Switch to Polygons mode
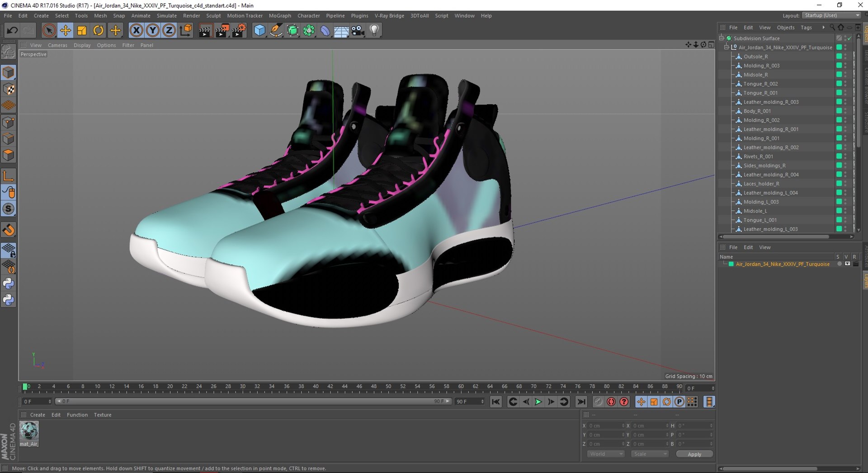The image size is (868, 473). pos(9,155)
